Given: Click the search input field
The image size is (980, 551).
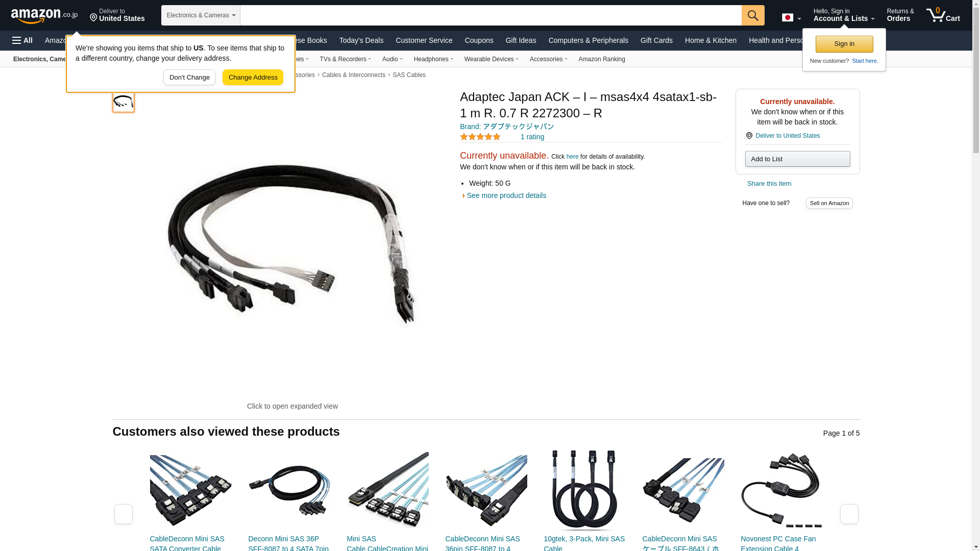Looking at the screenshot, I should [491, 15].
